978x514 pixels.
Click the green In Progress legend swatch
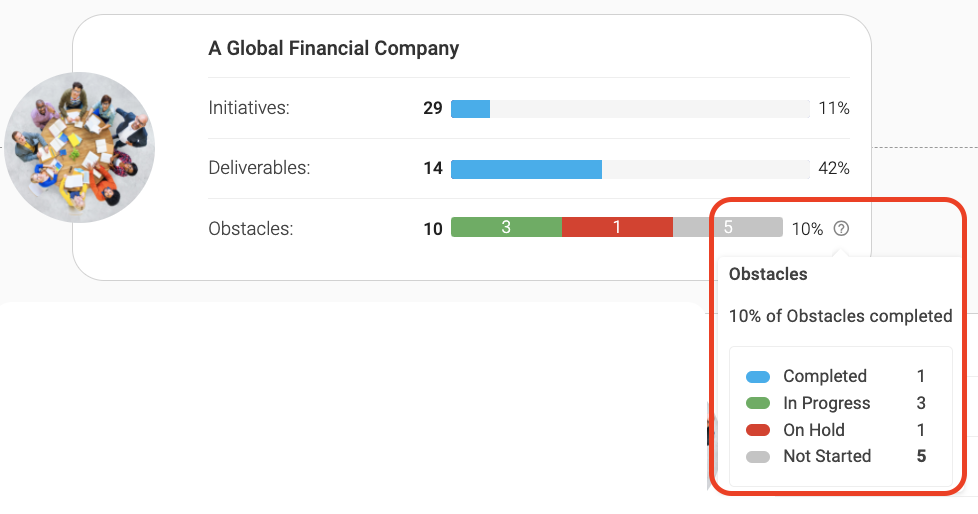click(x=758, y=403)
